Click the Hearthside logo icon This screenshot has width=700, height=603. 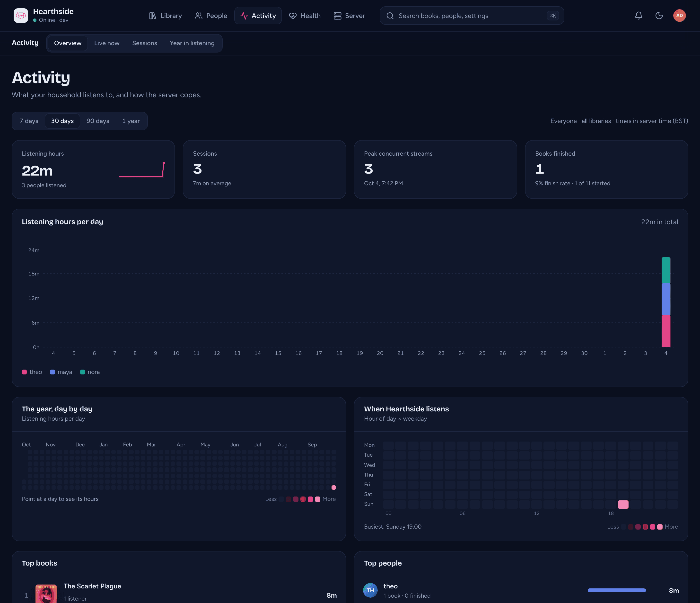coord(21,16)
